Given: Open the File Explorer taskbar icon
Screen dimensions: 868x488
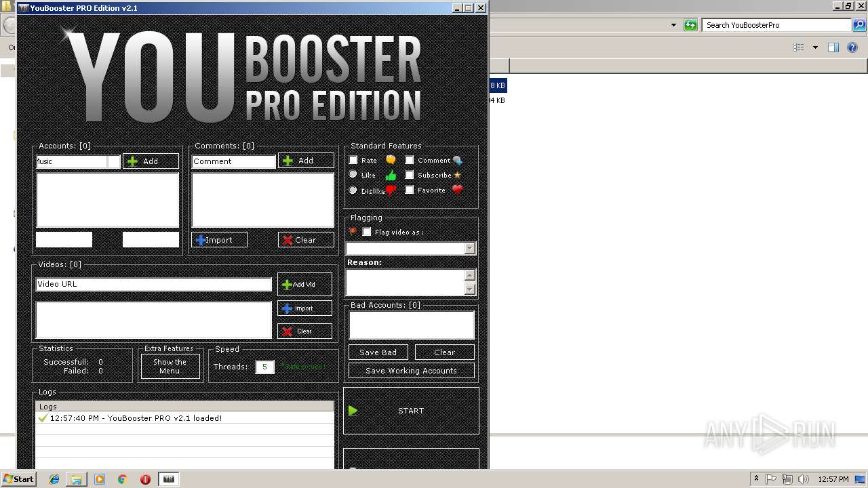Looking at the screenshot, I should pos(77,479).
